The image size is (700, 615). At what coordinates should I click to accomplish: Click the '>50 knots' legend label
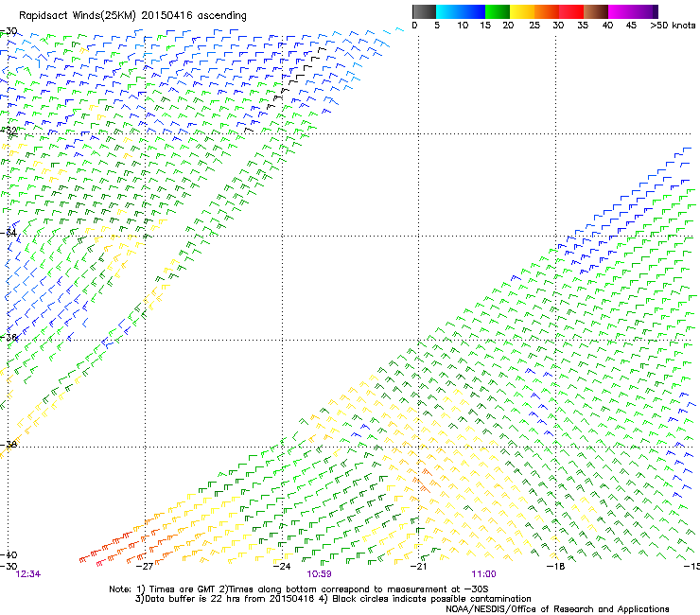(673, 26)
